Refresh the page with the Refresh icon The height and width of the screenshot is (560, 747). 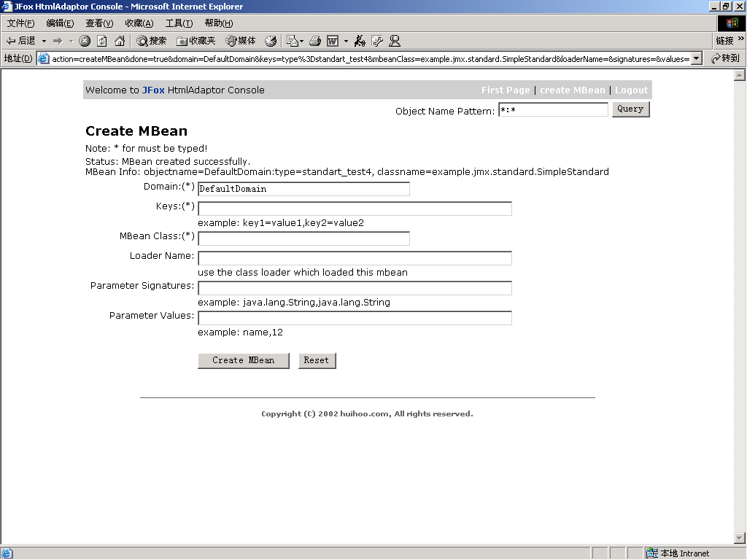pyautogui.click(x=102, y=41)
